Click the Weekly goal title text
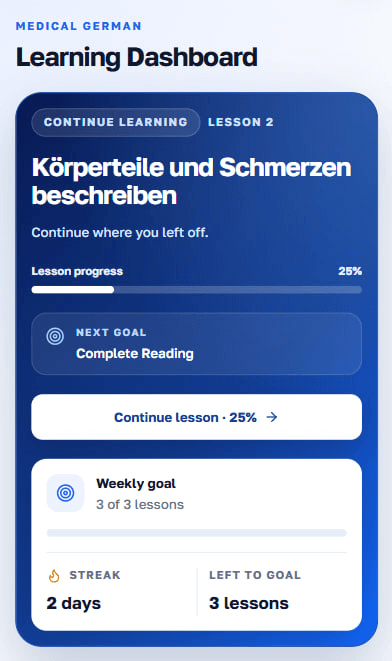Image resolution: width=392 pixels, height=661 pixels. point(136,484)
